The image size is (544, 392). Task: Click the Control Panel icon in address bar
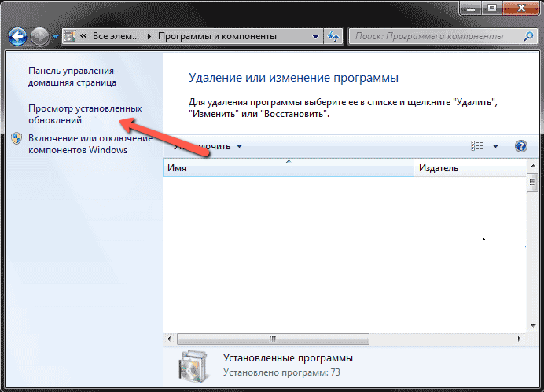click(70, 36)
